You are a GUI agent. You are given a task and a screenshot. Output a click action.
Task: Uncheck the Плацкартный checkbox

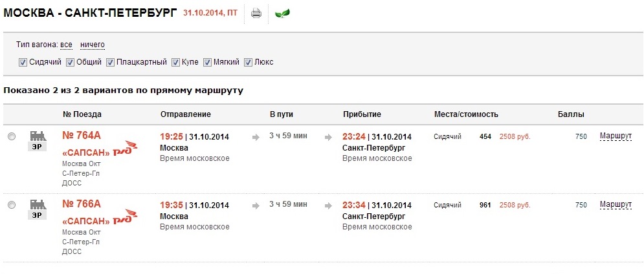click(111, 63)
